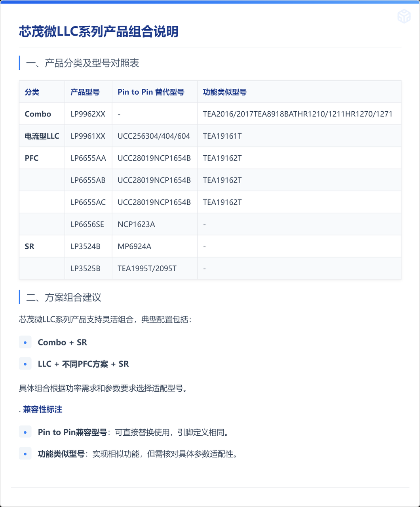
Task: Click the blue accent bar beside 一、产品分类及型号对照表
Action: (x=19, y=63)
